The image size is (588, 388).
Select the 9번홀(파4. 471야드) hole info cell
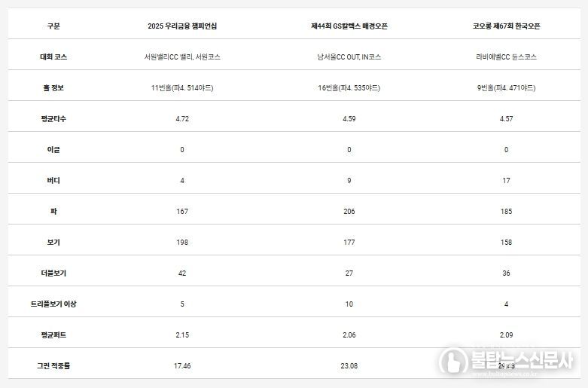tap(506, 87)
